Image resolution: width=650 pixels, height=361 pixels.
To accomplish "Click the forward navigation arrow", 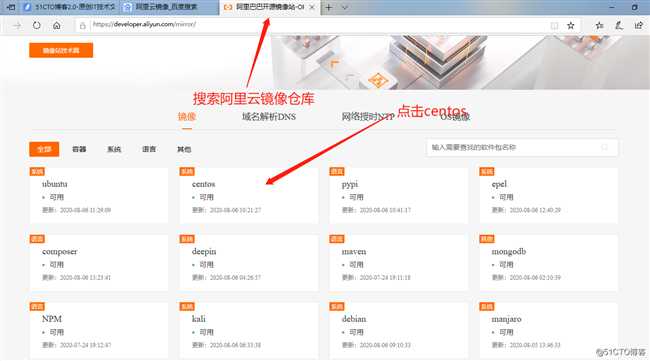I will pyautogui.click(x=17, y=25).
